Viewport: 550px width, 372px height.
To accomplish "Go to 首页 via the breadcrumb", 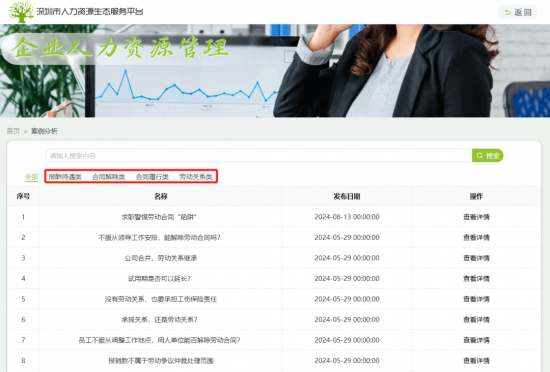I will (13, 131).
